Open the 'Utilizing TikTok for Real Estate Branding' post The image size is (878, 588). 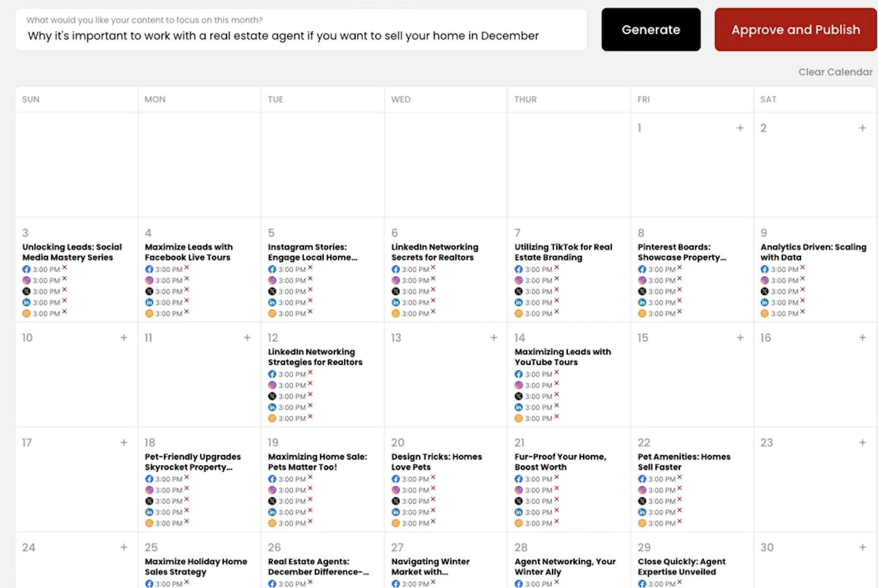point(563,252)
